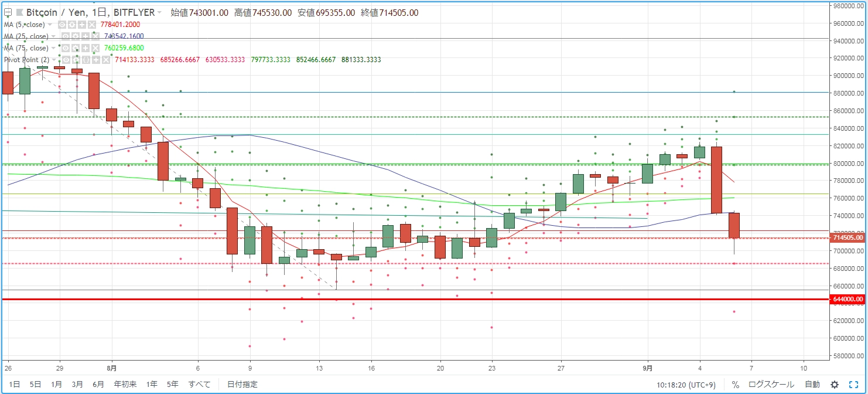This screenshot has width=868, height=394.
Task: Toggle the ログスケール log scale option
Action: (771, 385)
